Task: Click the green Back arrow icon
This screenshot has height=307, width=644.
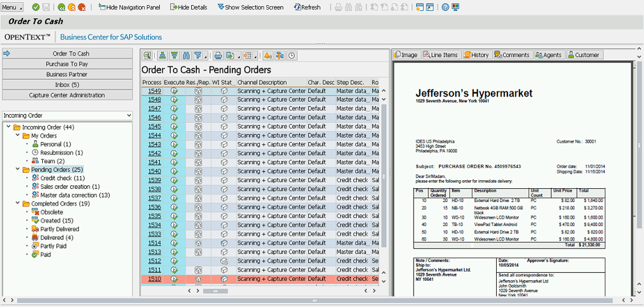Action: (x=61, y=7)
